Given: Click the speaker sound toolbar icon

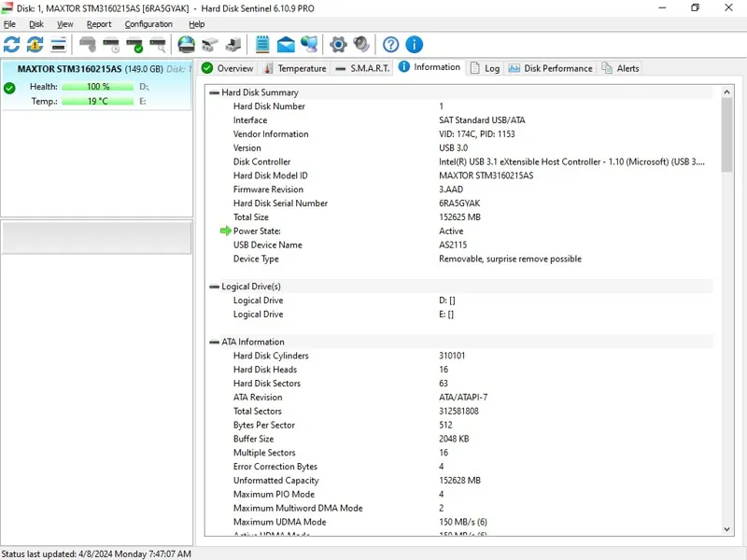Looking at the screenshot, I should (x=361, y=45).
